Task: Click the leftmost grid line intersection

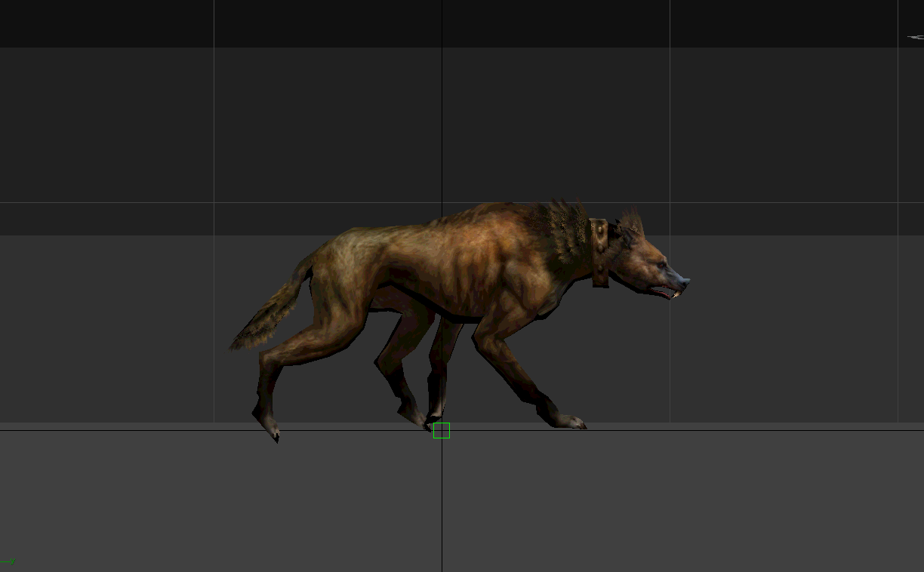Action: [x=214, y=202]
